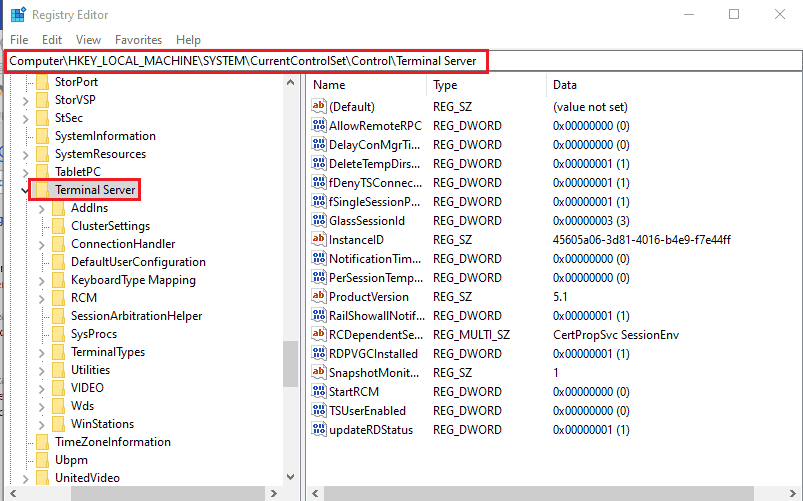Select the TSUserEnabled DWORD icon
The image size is (803, 501).
[x=319, y=410]
